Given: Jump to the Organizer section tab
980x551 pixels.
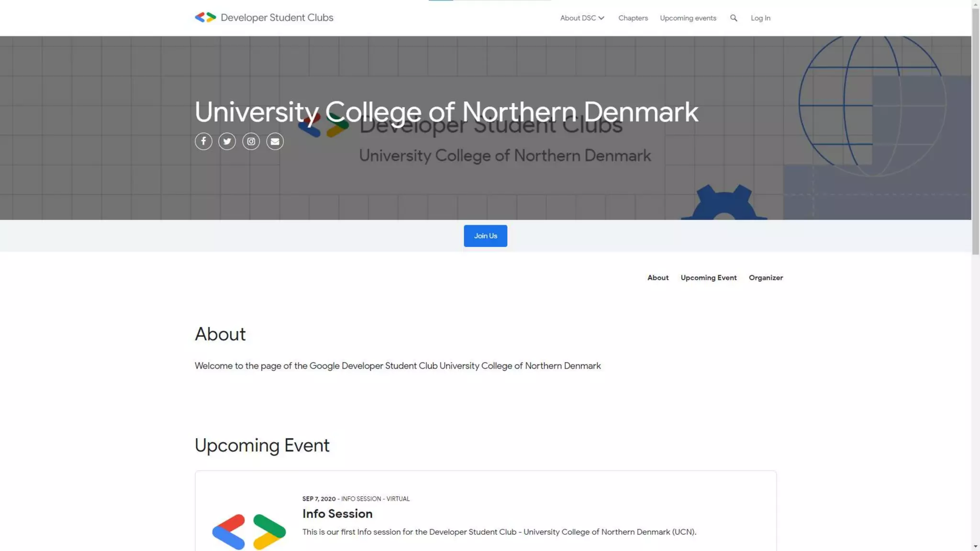Looking at the screenshot, I should click(x=766, y=278).
